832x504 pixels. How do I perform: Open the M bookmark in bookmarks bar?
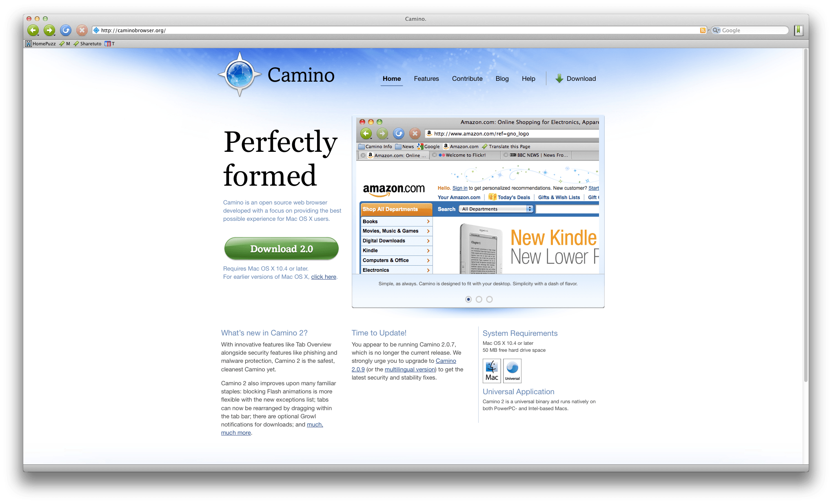(x=65, y=44)
